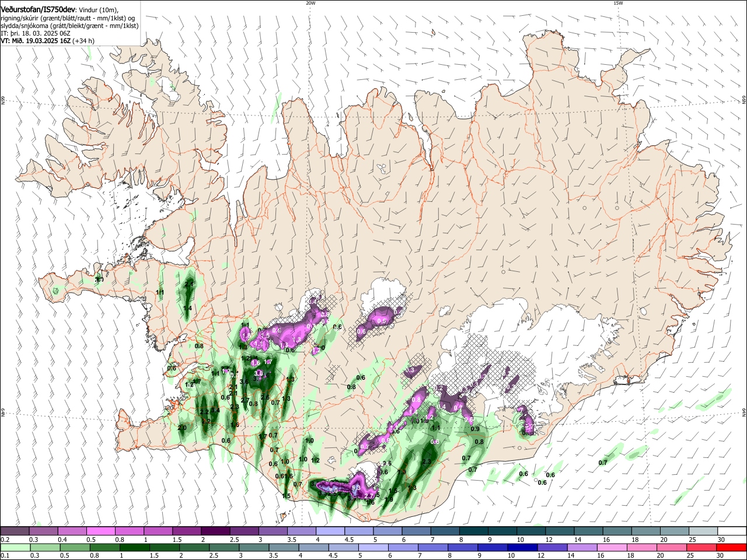This screenshot has width=747, height=560.
Task: Click the 'slydda/snjókoma' legend description line
Action: click(x=69, y=26)
